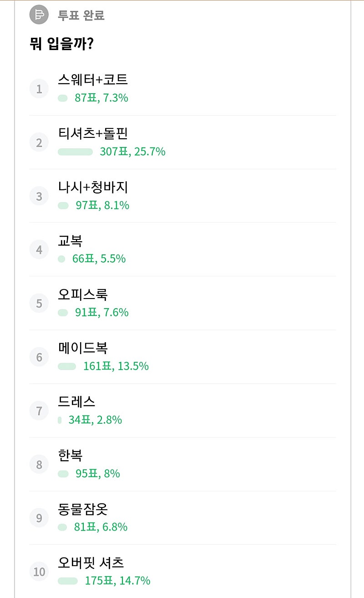Viewport: 364px width, 598px height.
Task: Click the poll icon beside 투표 완료
Action: (x=39, y=15)
